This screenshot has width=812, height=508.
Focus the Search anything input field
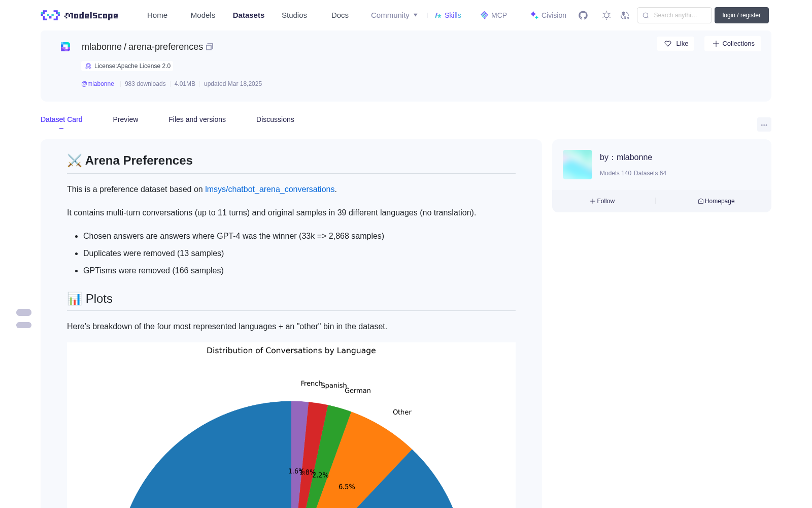(x=674, y=15)
